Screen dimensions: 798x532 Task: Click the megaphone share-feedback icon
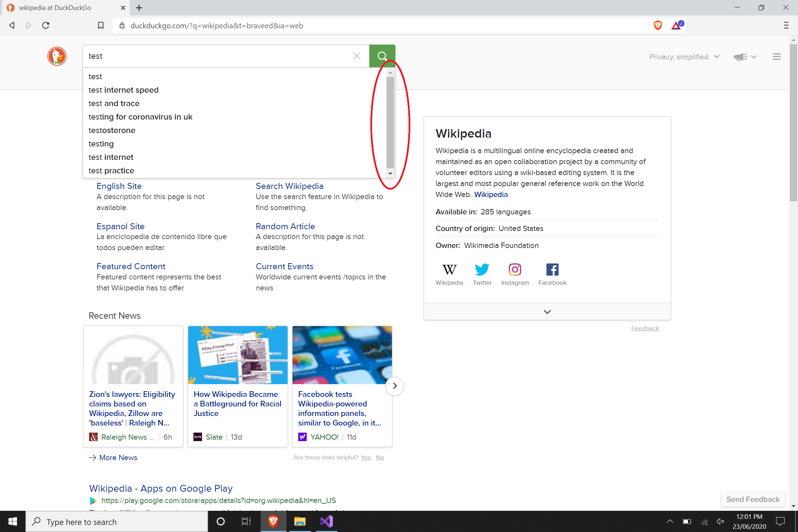[x=740, y=57]
